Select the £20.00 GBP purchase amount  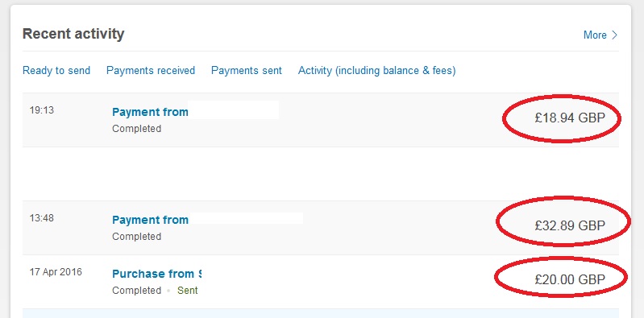point(570,279)
